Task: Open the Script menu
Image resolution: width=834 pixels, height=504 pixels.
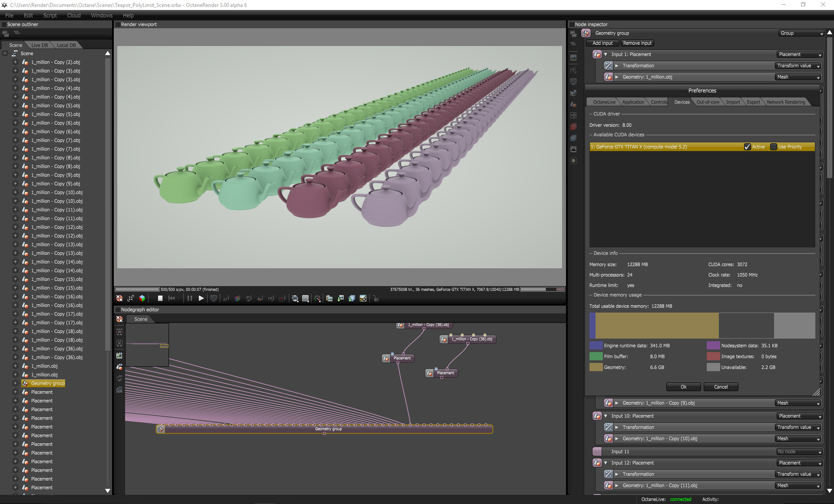Action: (50, 15)
